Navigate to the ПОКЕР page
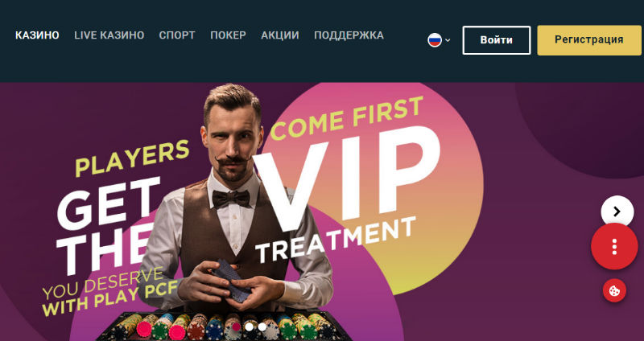Screen dimensions: 644x341 [229, 35]
